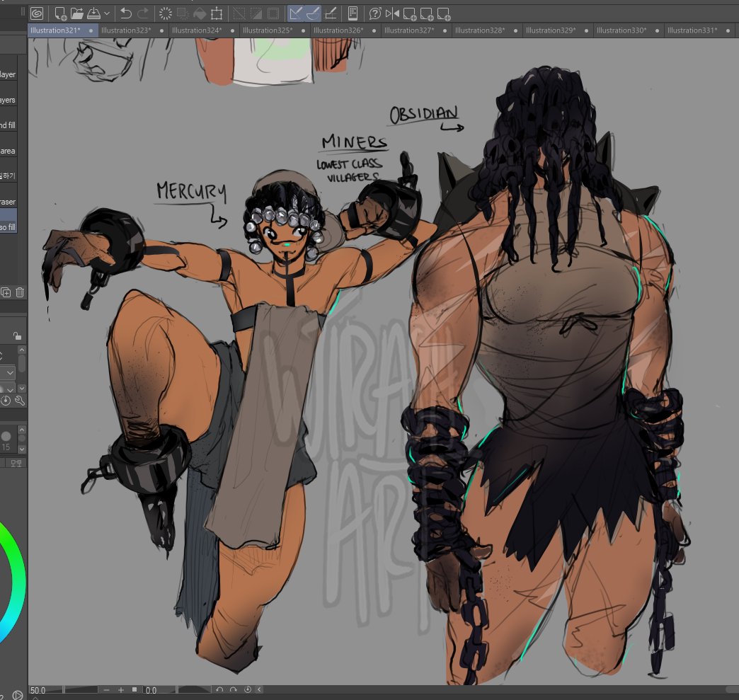
Task: Zoom out with the minus button
Action: [106, 689]
